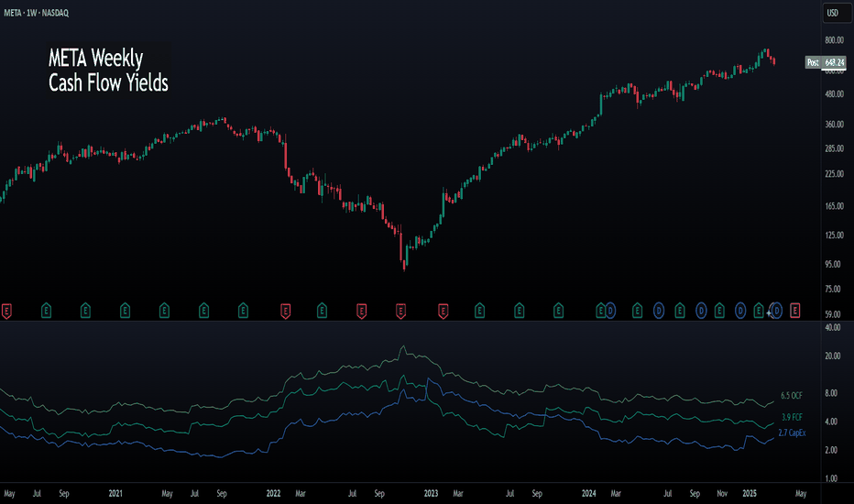Click the 800.00 price scale label
The width and height of the screenshot is (854, 504).
pyautogui.click(x=834, y=40)
